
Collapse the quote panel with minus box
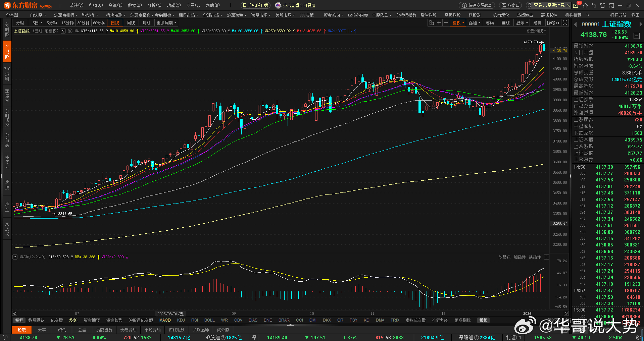[x=636, y=36]
